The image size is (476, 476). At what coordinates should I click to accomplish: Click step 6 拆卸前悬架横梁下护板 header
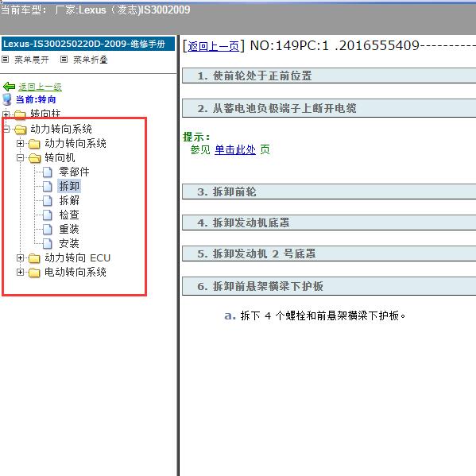(329, 286)
